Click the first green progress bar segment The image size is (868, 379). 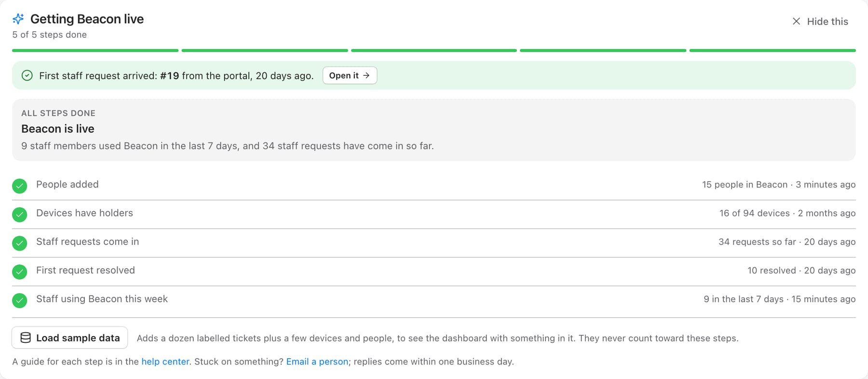click(x=95, y=50)
